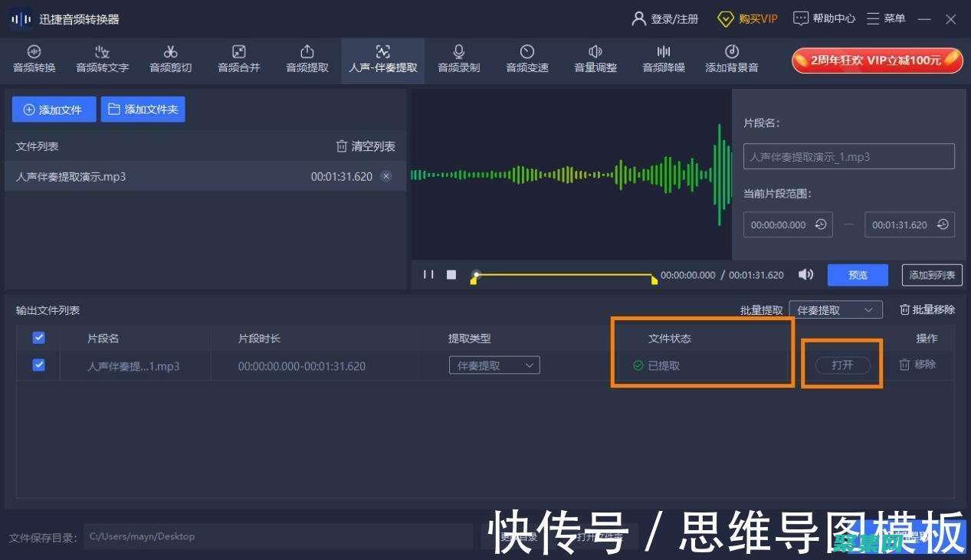Open the 音频录制 recording tool
This screenshot has width=971, height=560.
coord(458,60)
